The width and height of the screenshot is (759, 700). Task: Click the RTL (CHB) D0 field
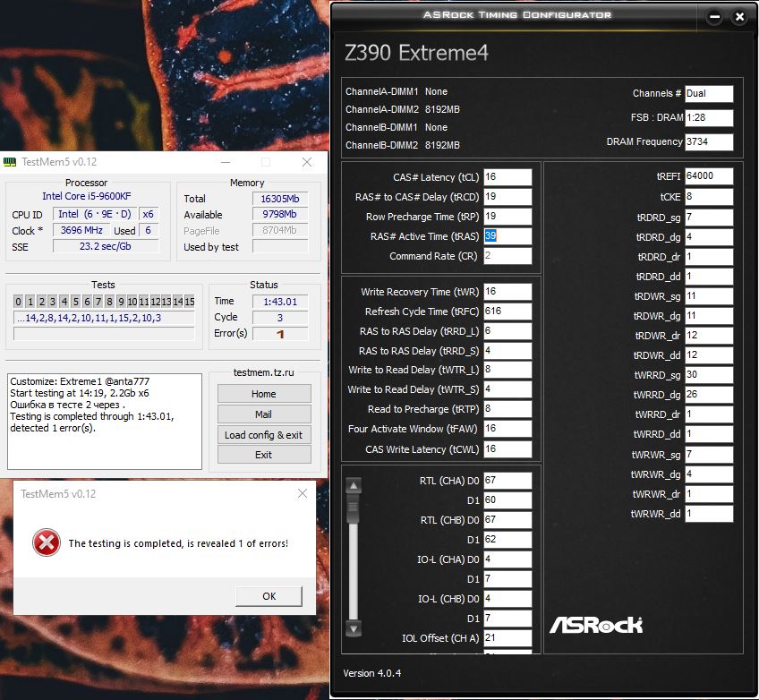coord(507,519)
